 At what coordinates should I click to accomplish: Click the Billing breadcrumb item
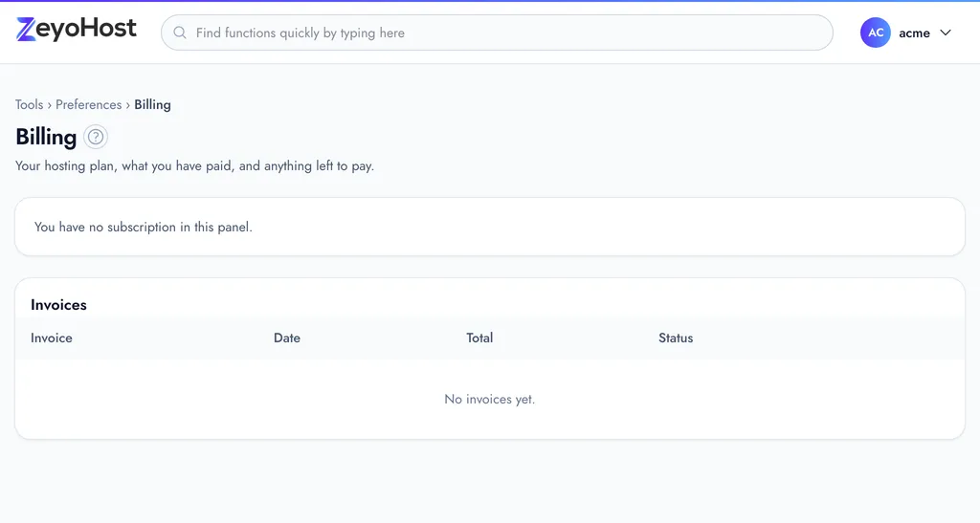point(152,104)
